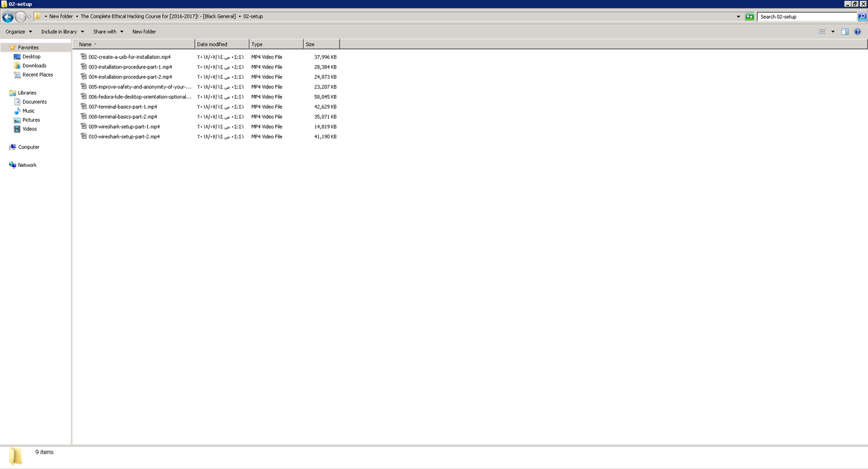Open Music library in the sidebar
The image size is (868, 469).
(28, 111)
